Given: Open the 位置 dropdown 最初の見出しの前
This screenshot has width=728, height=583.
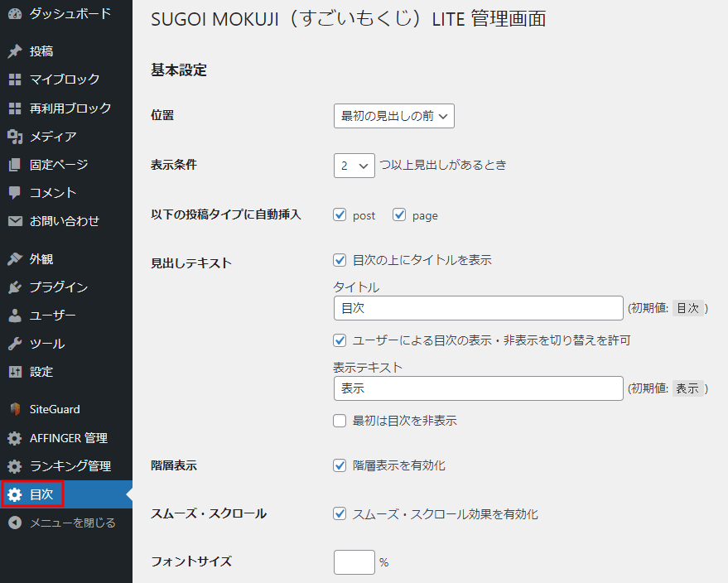Looking at the screenshot, I should [x=393, y=116].
